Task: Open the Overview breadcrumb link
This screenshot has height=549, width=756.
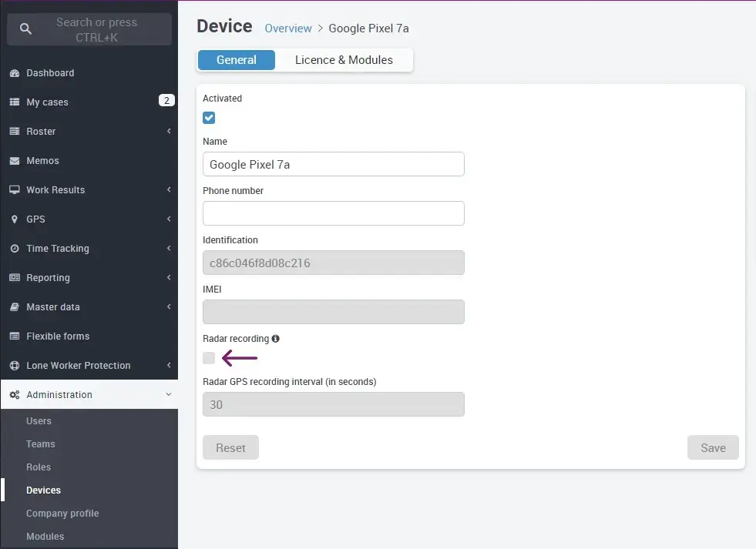Action: [287, 28]
